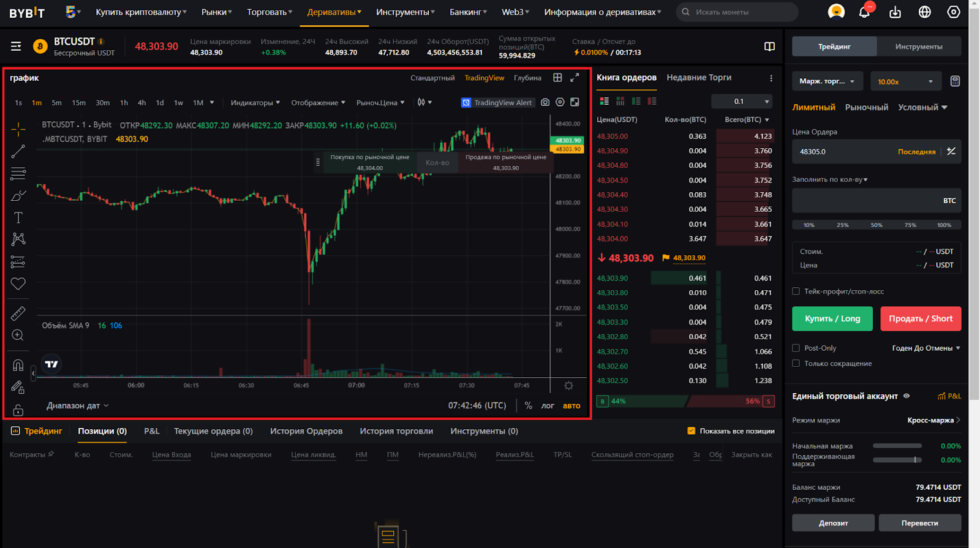Open the Indicators dropdown
This screenshot has height=548, width=980.
pyautogui.click(x=255, y=103)
